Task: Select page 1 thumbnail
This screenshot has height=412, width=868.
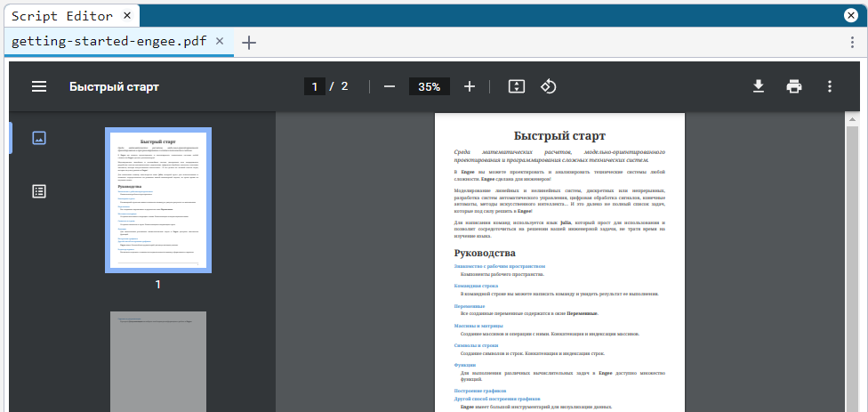Action: tap(157, 200)
